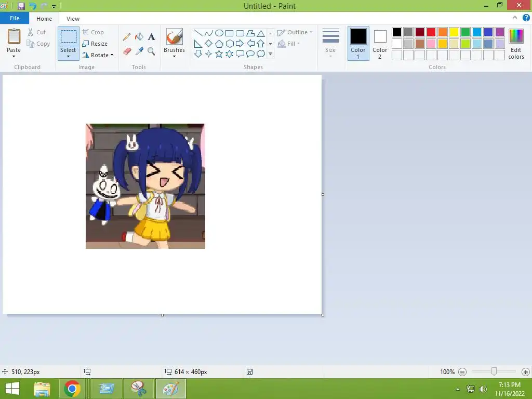Image resolution: width=532 pixels, height=399 pixels.
Task: Choose the Curve shape
Action: point(209,33)
